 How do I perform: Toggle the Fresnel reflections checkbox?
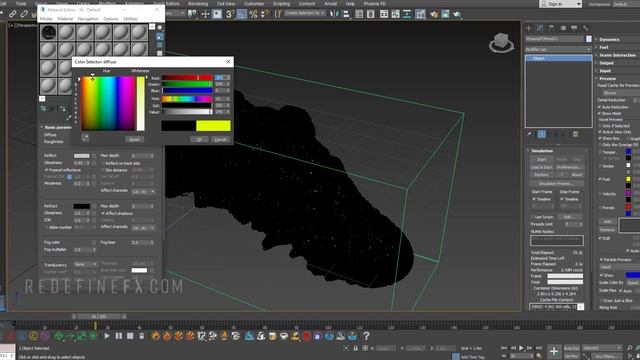click(46, 170)
